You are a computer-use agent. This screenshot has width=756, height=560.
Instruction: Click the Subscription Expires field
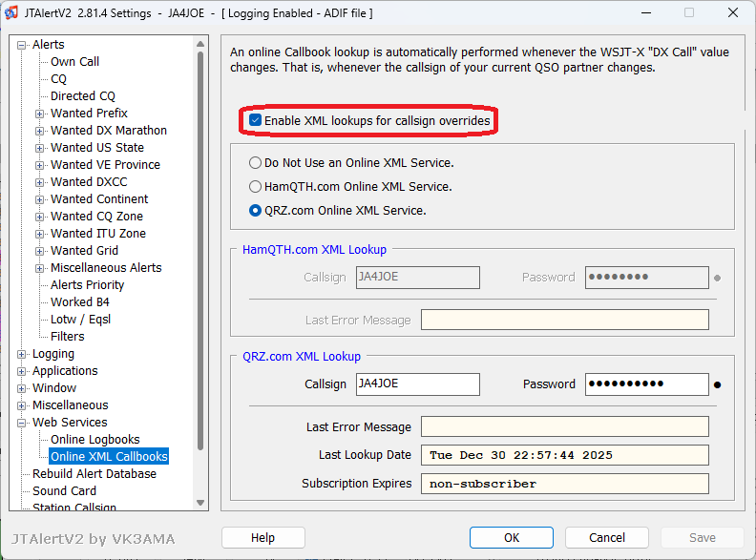pyautogui.click(x=564, y=484)
